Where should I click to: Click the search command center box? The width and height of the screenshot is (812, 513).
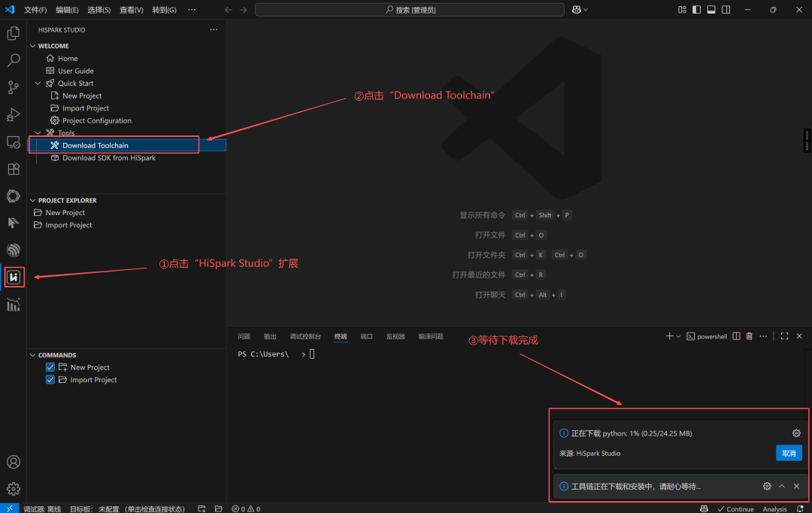[x=410, y=10]
